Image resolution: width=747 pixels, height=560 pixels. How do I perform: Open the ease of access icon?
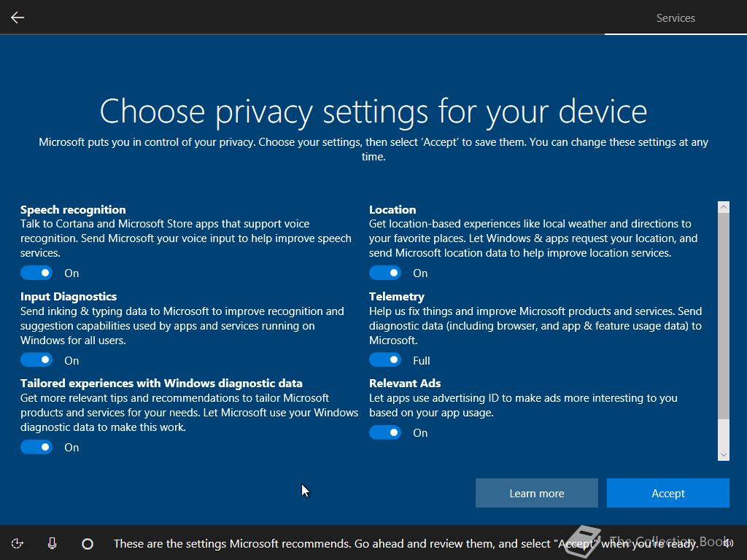[x=18, y=543]
